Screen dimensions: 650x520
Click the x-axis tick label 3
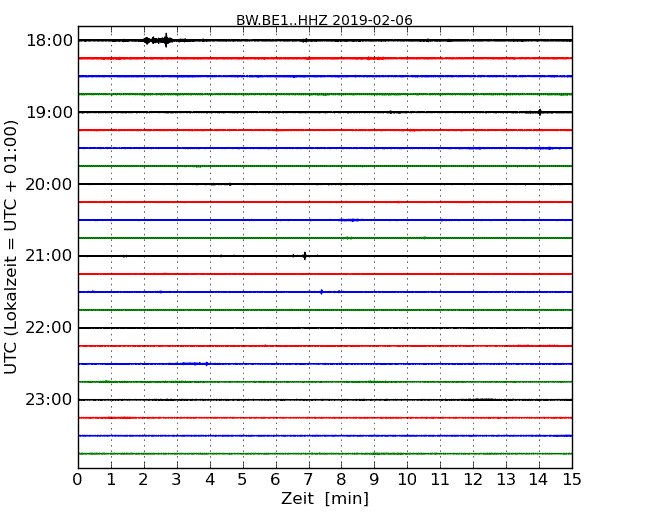[x=177, y=480]
